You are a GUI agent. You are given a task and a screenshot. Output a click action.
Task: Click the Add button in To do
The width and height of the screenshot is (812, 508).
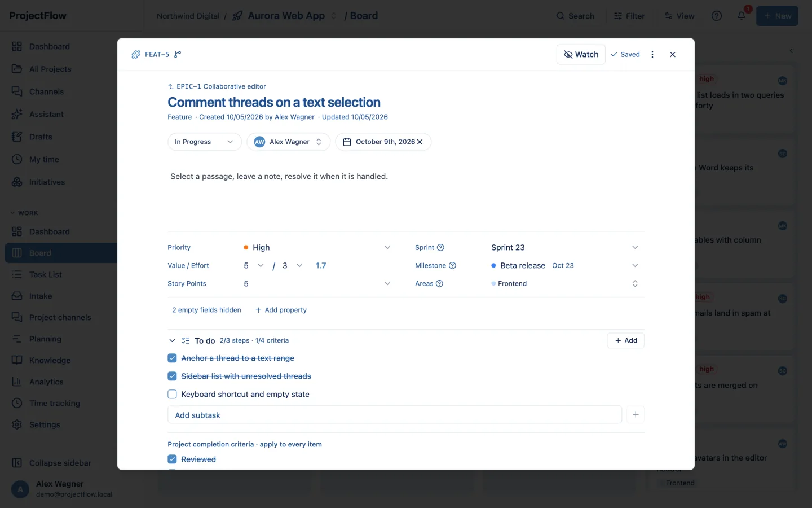coord(626,341)
